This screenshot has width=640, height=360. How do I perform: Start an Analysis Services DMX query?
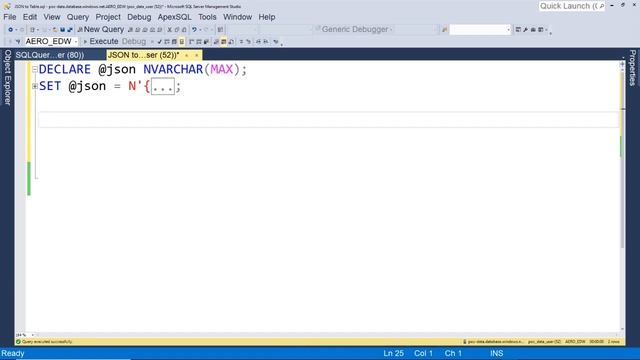tap(144, 29)
